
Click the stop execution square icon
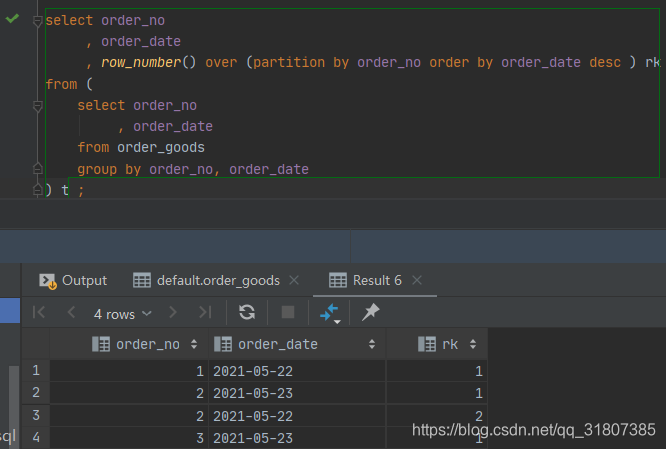[x=288, y=312]
